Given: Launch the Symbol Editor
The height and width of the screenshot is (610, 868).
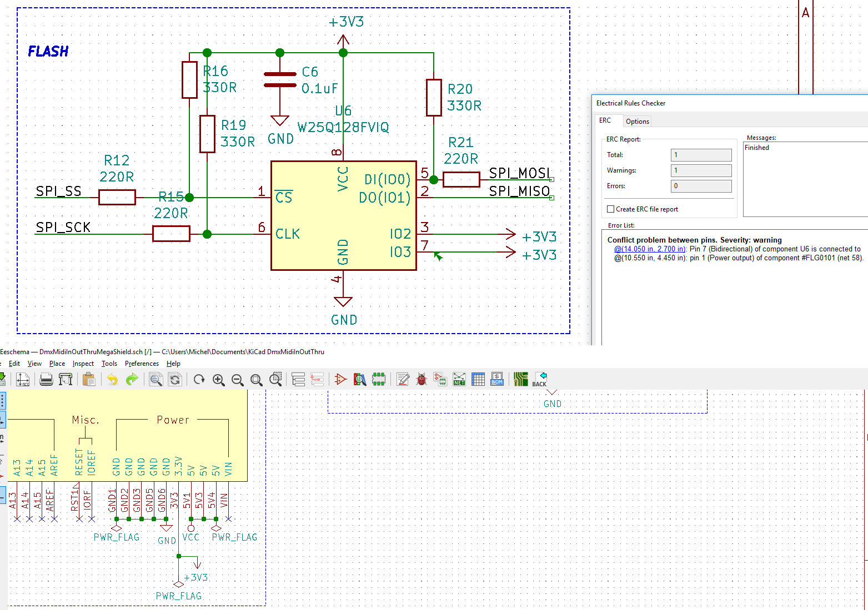Looking at the screenshot, I should click(x=341, y=380).
